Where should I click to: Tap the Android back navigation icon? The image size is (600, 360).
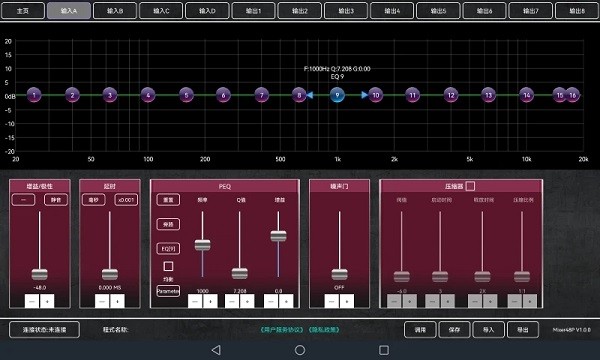click(x=216, y=350)
